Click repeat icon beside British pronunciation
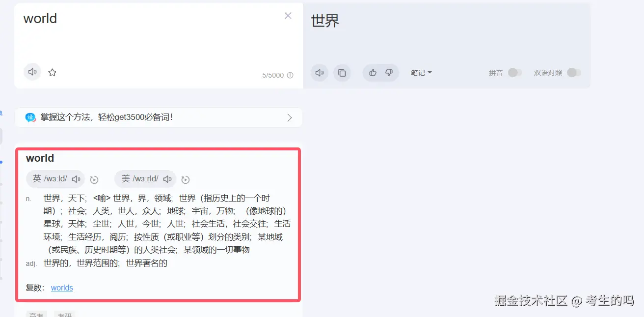Image resolution: width=644 pixels, height=317 pixels. click(94, 180)
